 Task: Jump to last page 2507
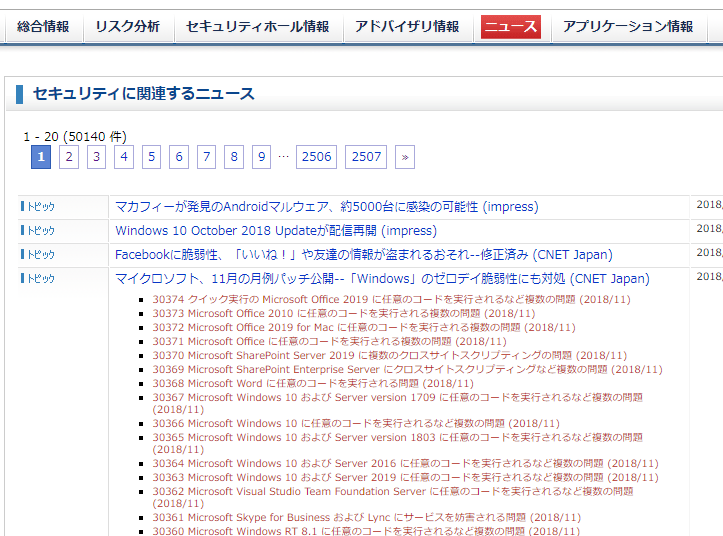click(x=366, y=157)
